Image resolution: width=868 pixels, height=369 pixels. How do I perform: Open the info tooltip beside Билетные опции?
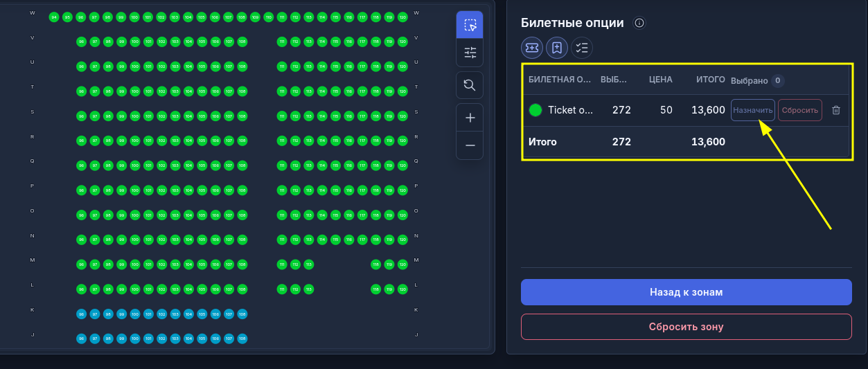(639, 23)
